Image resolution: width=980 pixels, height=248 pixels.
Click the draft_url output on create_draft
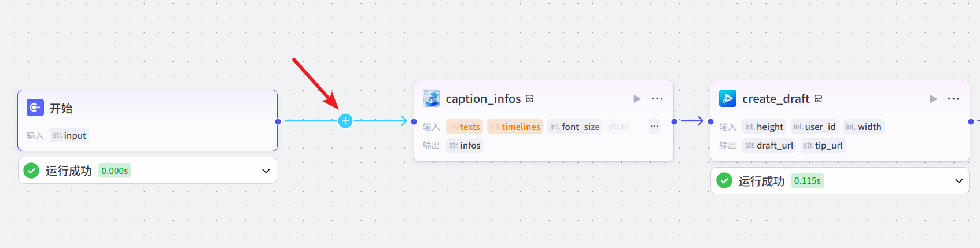769,145
